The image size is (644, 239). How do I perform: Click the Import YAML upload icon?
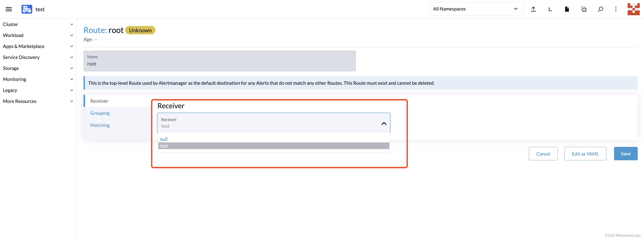(533, 9)
